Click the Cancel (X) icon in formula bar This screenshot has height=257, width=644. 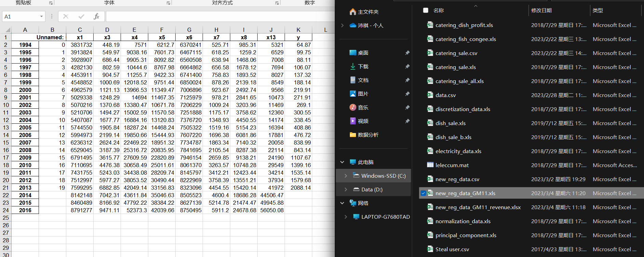(66, 16)
